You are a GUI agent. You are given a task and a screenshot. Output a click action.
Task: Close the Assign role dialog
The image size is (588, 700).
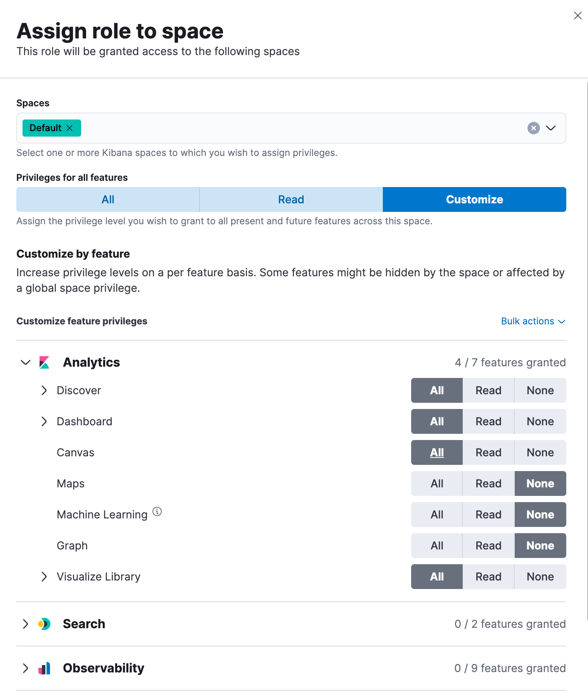pos(578,16)
